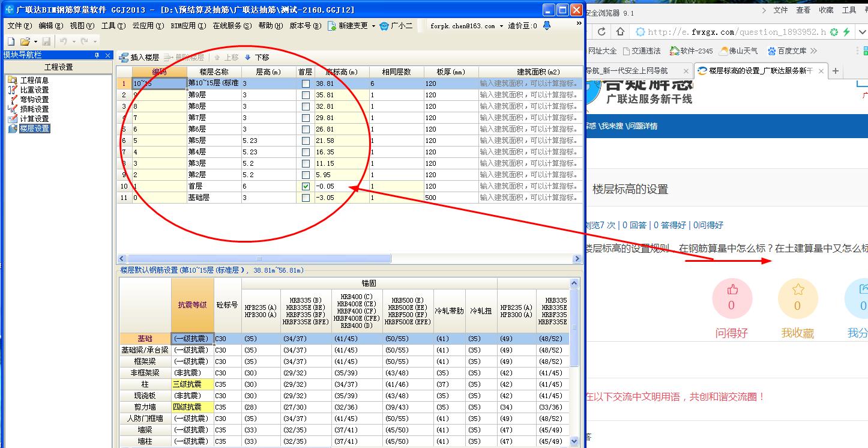This screenshot has width=868, height=448.
Task: Expand the toolbar overflow chevron
Action: coord(579,23)
